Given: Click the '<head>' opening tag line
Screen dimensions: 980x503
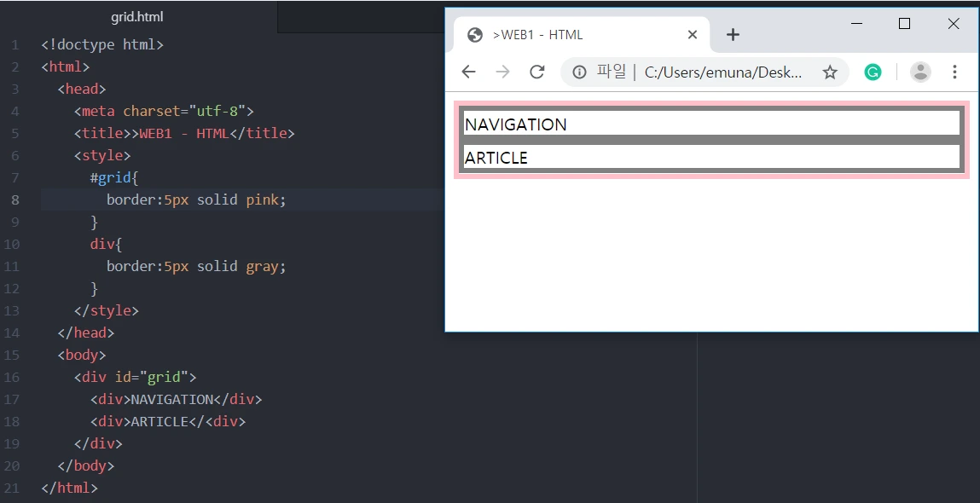Looking at the screenshot, I should pos(82,89).
